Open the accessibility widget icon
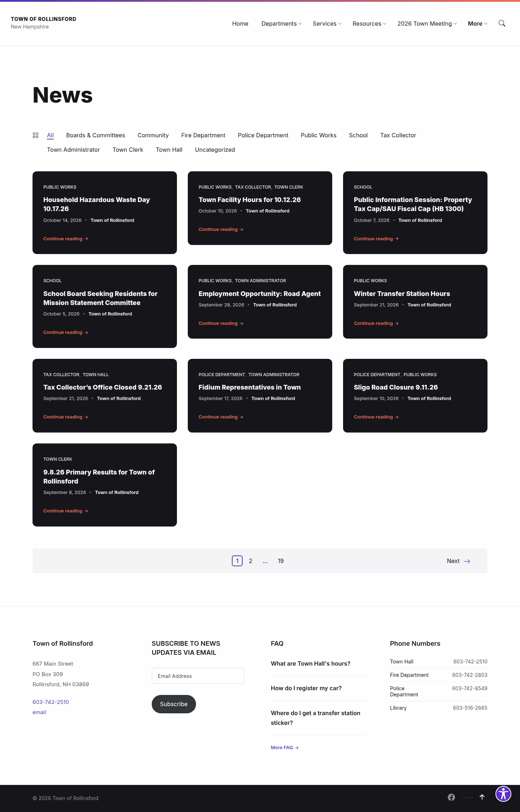The image size is (520, 812). click(503, 794)
